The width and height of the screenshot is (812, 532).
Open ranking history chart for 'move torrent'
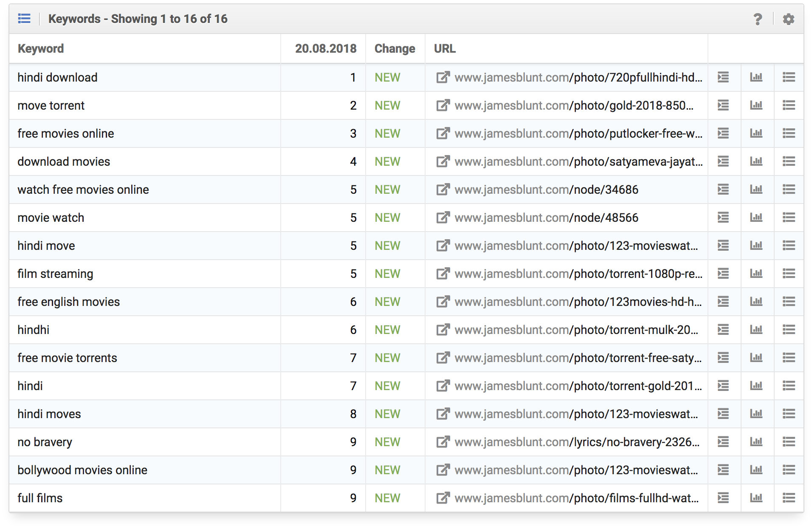[x=756, y=105]
